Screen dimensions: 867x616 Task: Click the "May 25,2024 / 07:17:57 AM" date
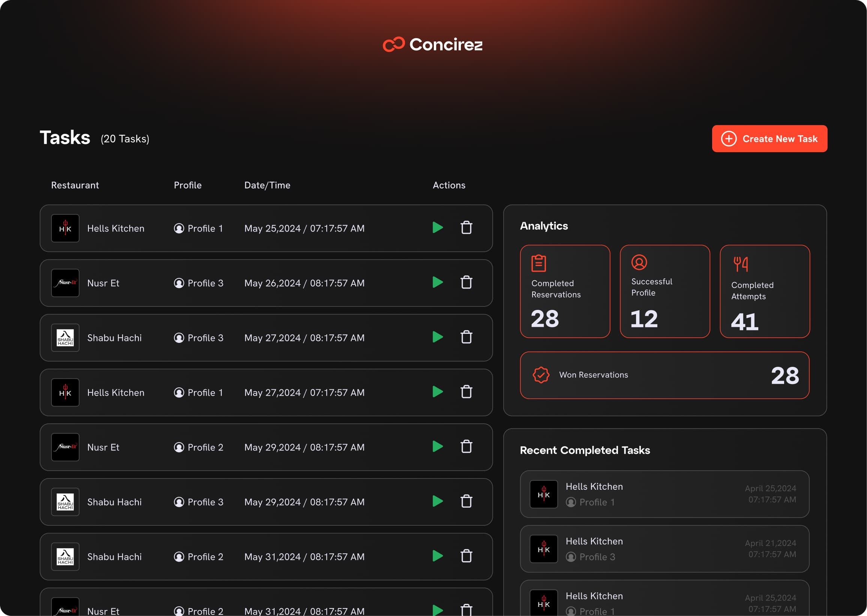(304, 228)
